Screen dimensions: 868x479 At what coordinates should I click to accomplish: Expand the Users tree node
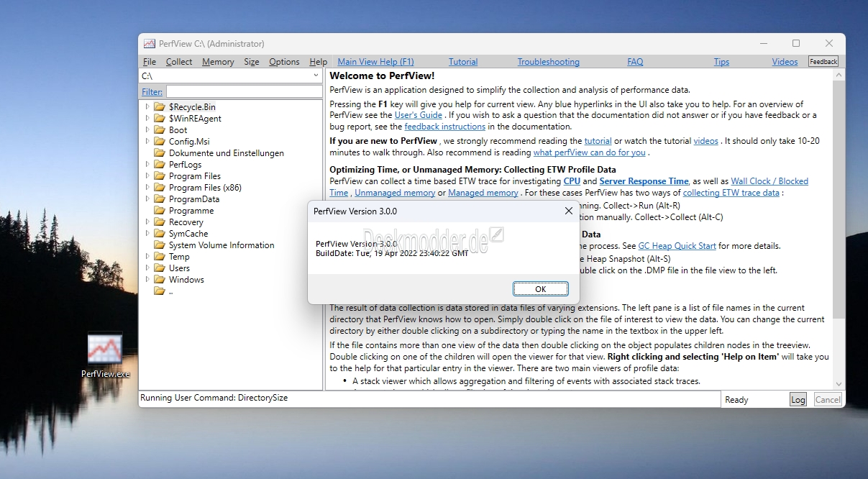click(x=147, y=268)
